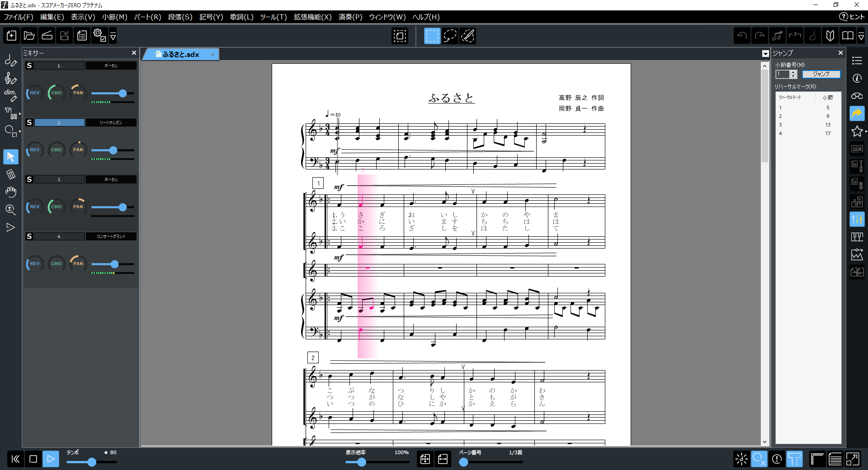Screen dimensions: 868x470
Task: Click the scanner import icon
Action: (x=47, y=36)
